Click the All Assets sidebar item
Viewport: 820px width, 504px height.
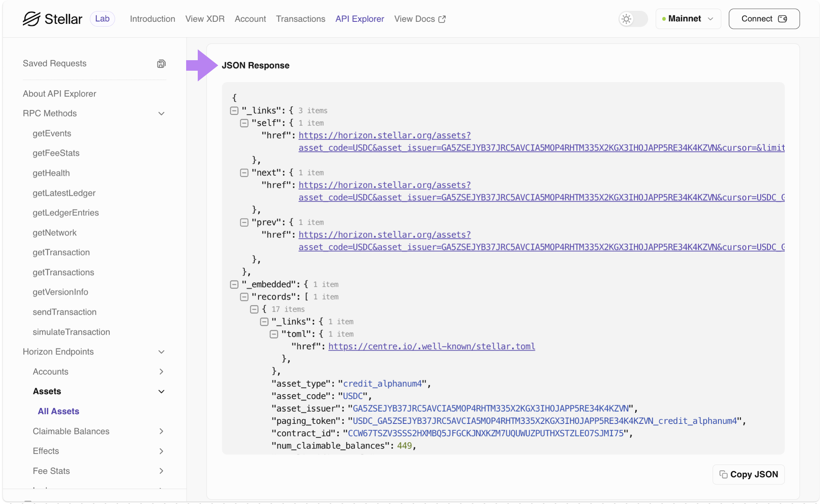click(x=59, y=411)
